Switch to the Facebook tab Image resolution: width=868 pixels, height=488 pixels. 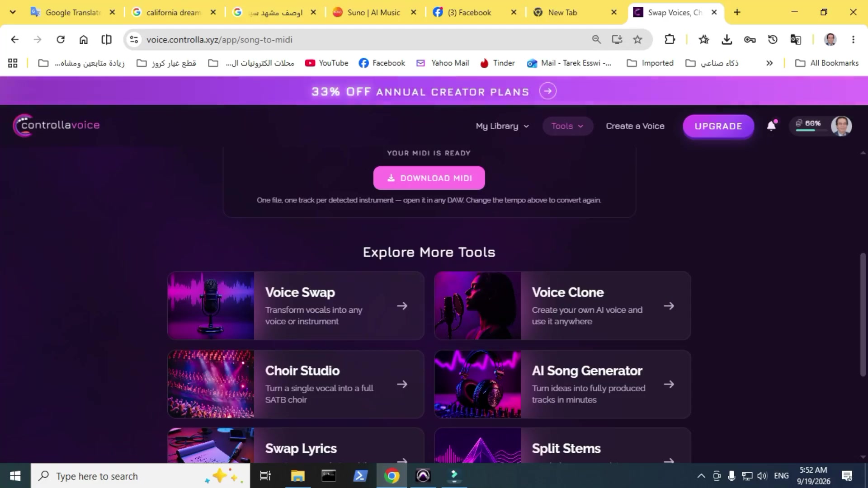tap(475, 12)
